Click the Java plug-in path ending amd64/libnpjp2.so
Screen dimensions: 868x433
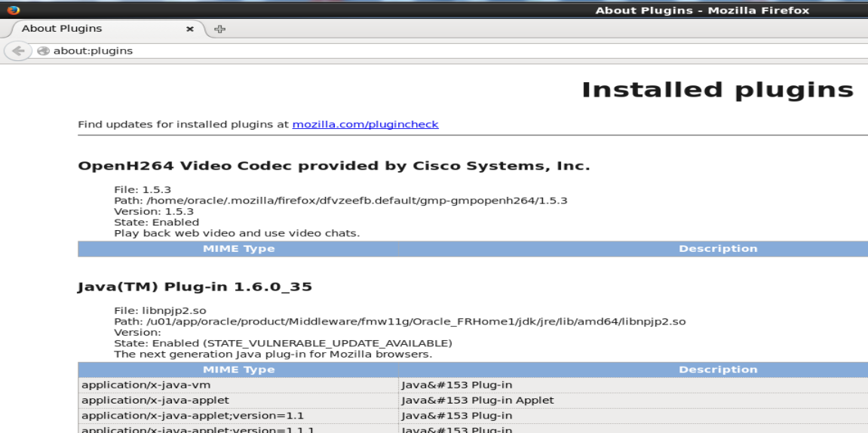(x=400, y=321)
